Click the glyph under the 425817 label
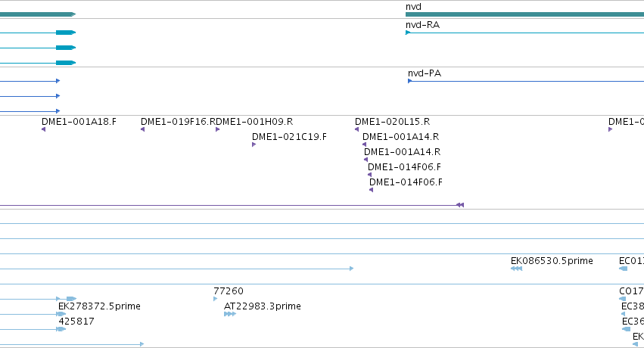The height and width of the screenshot is (348, 644). pos(61,329)
